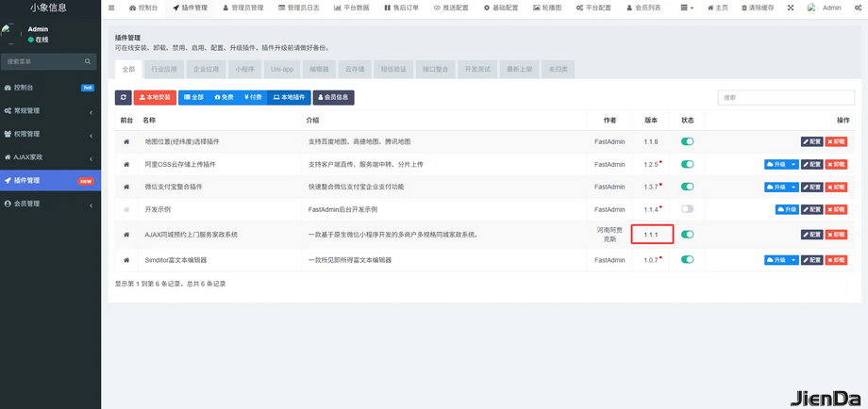Filter plugins with the 全部 blue button
The image size is (868, 409).
pyautogui.click(x=193, y=97)
